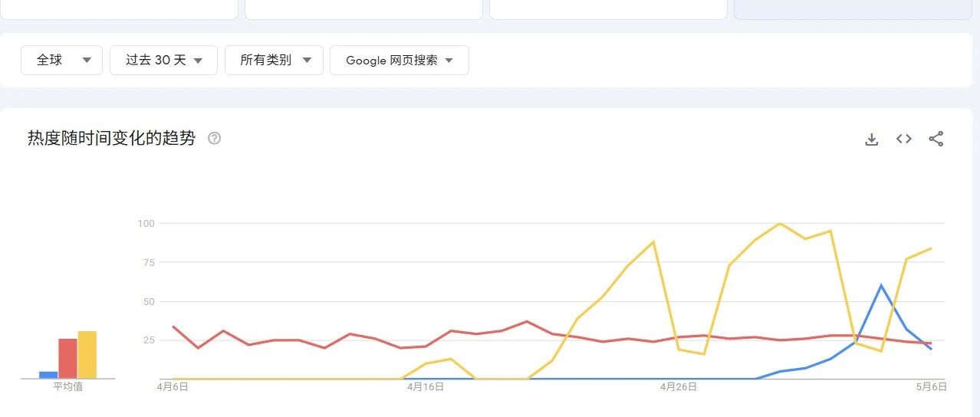Change the Google 网页搜索 search type

pos(399,60)
